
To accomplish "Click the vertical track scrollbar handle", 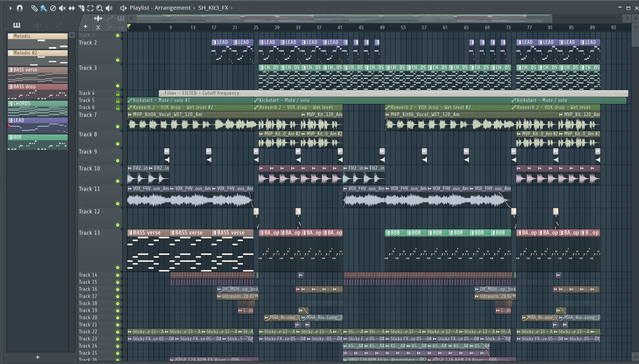I will click(635, 39).
